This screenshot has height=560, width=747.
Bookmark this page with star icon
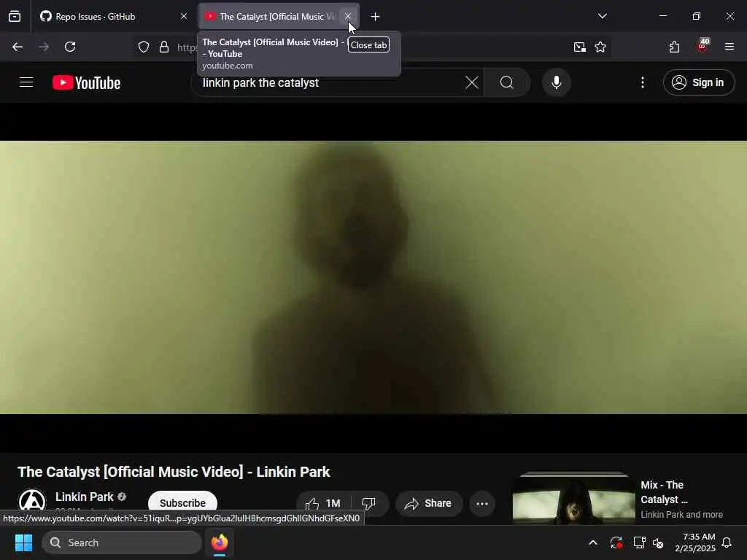[x=600, y=47]
